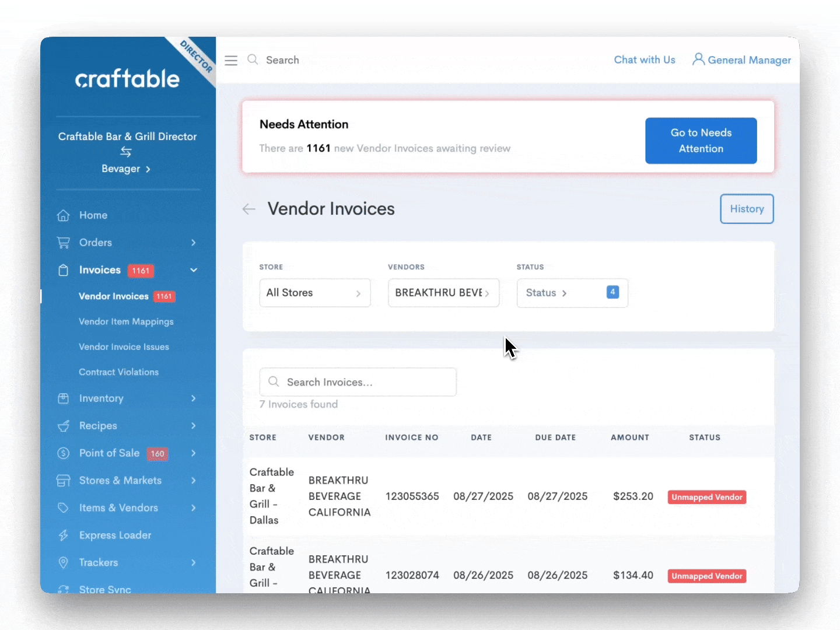Expand the Stores & Markets chevron

click(x=194, y=481)
